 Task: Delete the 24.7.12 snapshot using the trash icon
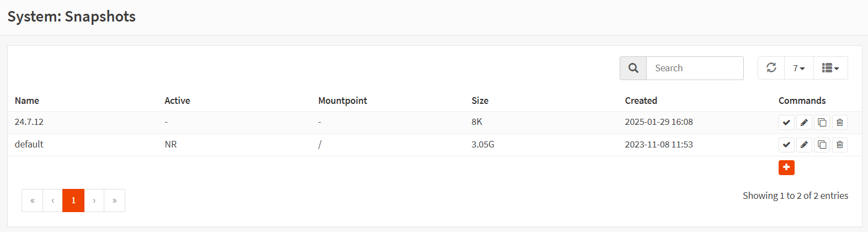839,123
